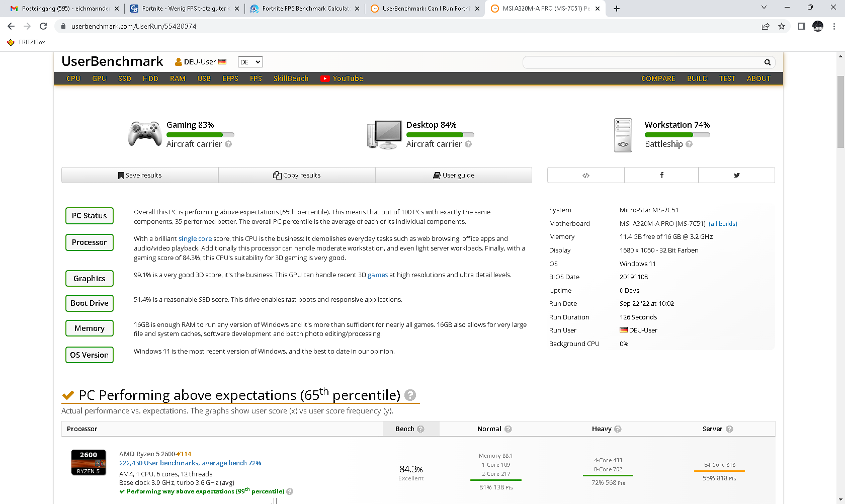Click the Ryzen 5 2600 thumbnail
This screenshot has height=504, width=845.
89,462
